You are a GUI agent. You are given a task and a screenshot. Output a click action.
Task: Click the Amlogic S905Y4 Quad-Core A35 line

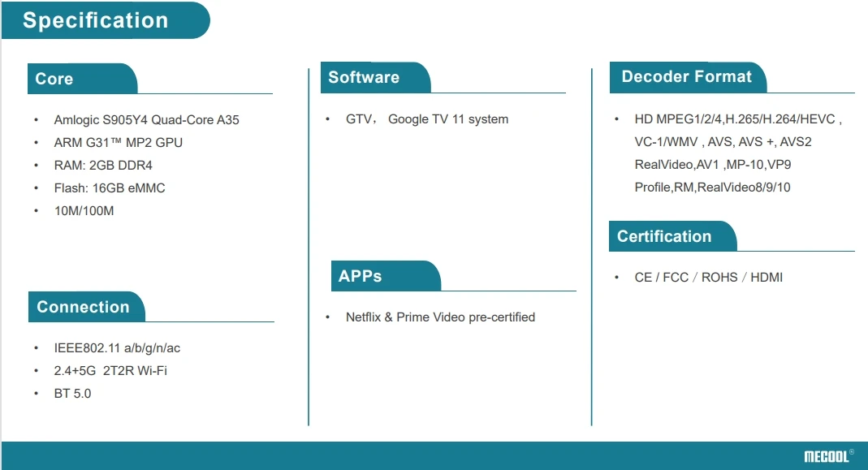point(146,120)
